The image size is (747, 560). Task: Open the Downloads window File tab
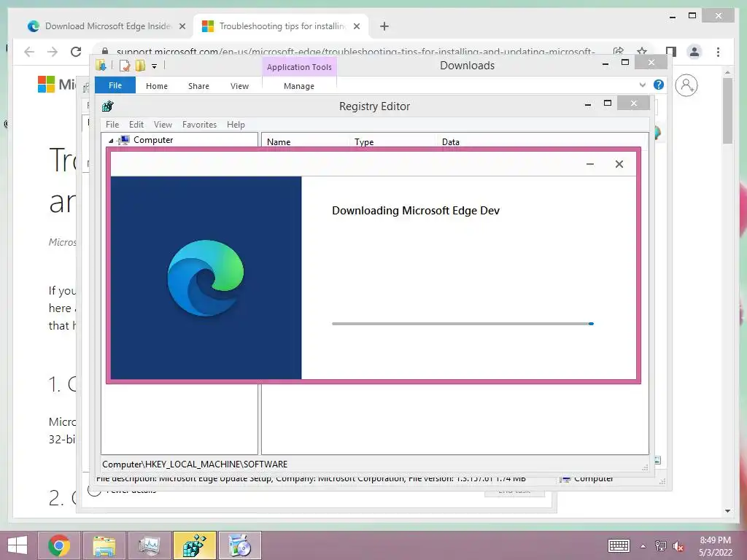coord(115,85)
